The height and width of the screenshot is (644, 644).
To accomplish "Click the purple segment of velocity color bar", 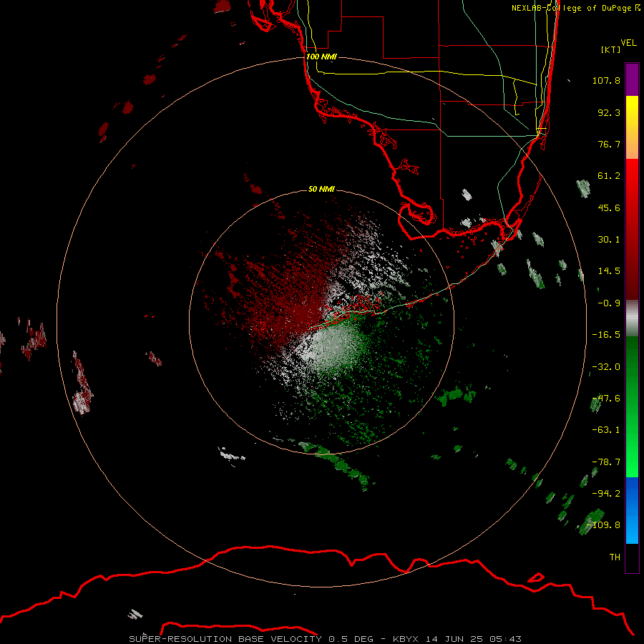I will tap(632, 79).
